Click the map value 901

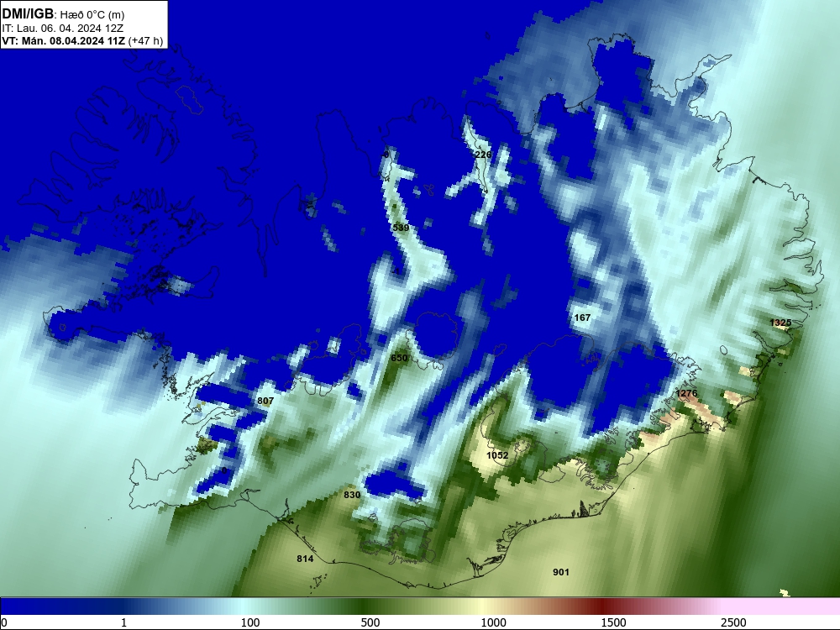point(561,572)
